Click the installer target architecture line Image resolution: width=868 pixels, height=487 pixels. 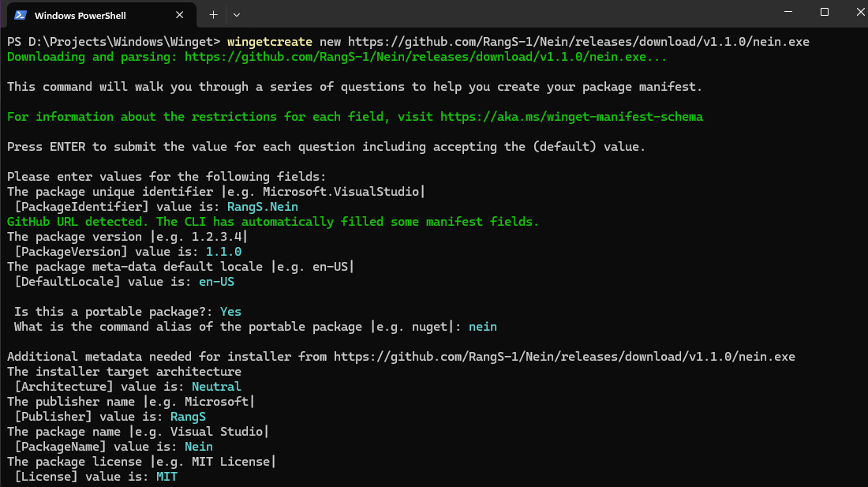124,372
